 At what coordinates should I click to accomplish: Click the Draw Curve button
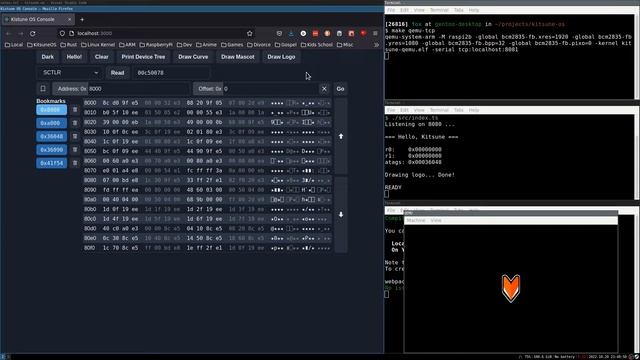tap(193, 57)
